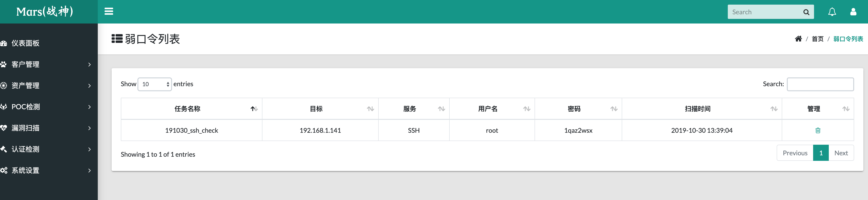Viewport: 868px width, 200px height.
Task: Focus the table Search input field
Action: [820, 84]
